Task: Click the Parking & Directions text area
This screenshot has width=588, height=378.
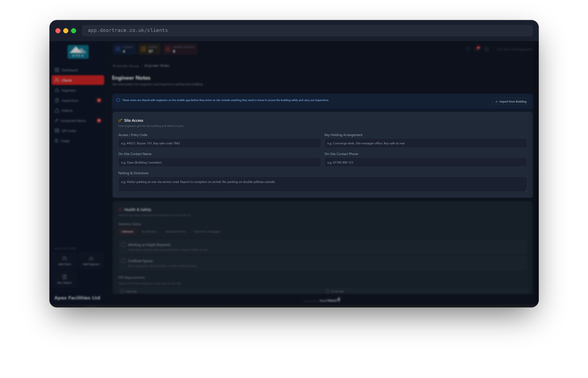Action: 323,184
